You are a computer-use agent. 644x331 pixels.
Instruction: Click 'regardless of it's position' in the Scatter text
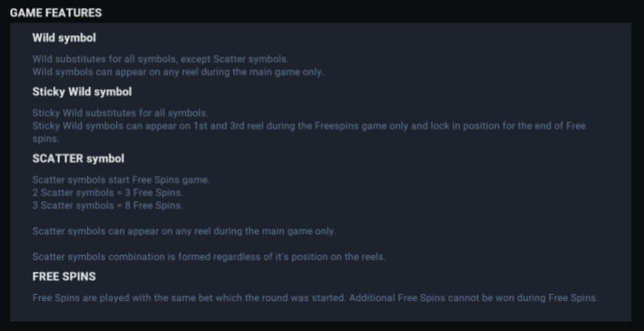click(261, 257)
